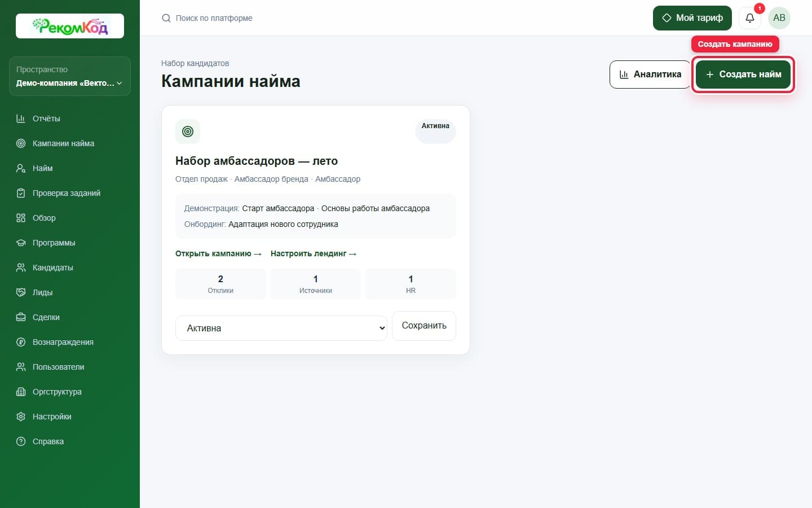
Task: Click the gear icon beside Настройки
Action: click(21, 417)
